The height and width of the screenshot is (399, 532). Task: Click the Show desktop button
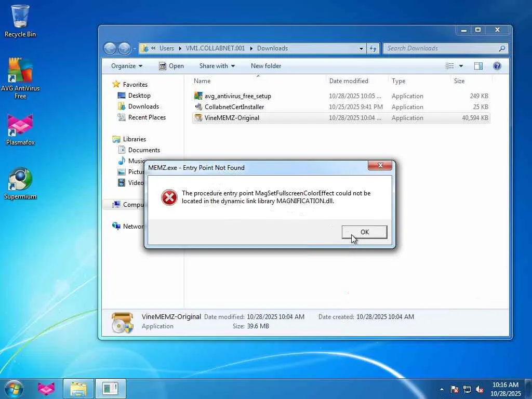click(x=528, y=389)
